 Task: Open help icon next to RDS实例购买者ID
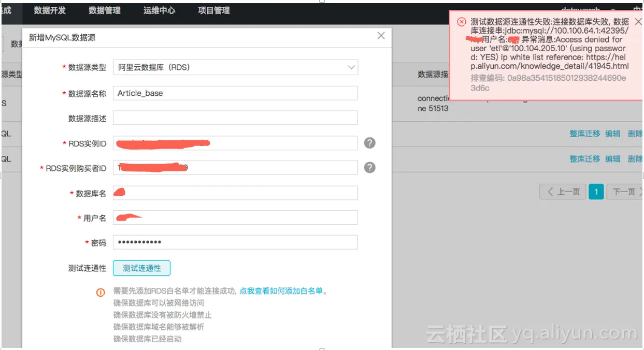click(x=369, y=168)
